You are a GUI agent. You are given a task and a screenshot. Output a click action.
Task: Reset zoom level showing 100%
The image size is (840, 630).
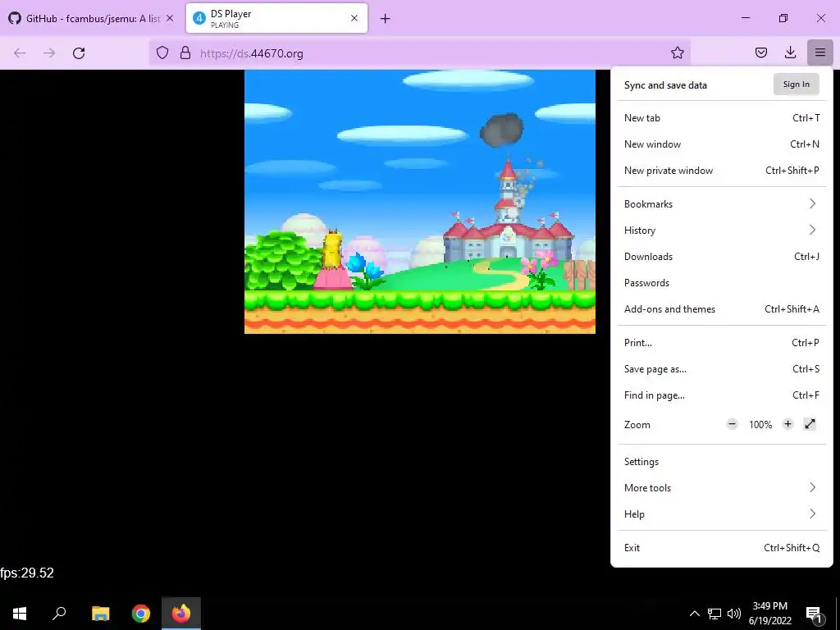760,425
